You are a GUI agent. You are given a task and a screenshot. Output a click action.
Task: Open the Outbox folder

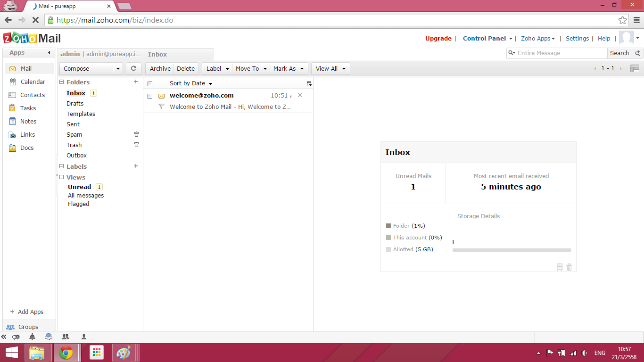pos(76,155)
